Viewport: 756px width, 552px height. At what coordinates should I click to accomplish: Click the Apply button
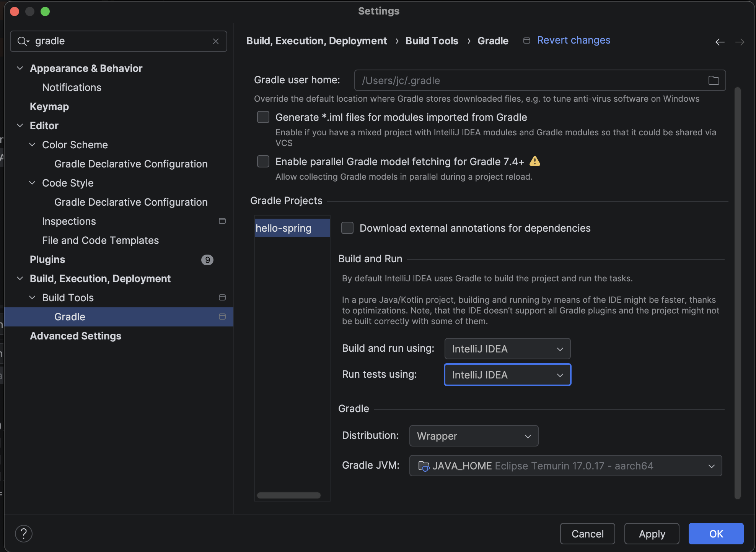coord(652,534)
